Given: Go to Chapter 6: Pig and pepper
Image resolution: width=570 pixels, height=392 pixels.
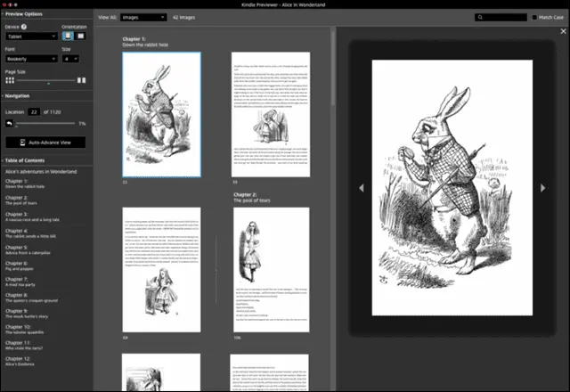Looking at the screenshot, I should click(20, 265).
